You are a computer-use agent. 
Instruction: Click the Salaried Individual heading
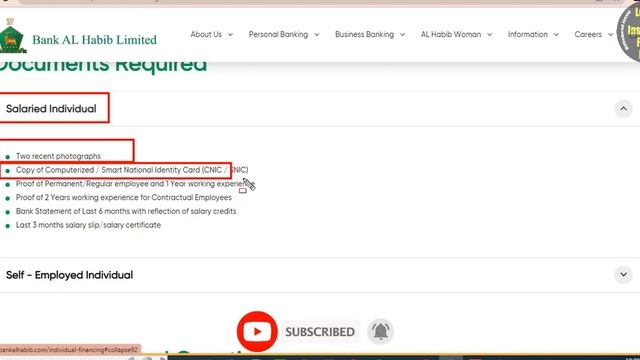(51, 109)
